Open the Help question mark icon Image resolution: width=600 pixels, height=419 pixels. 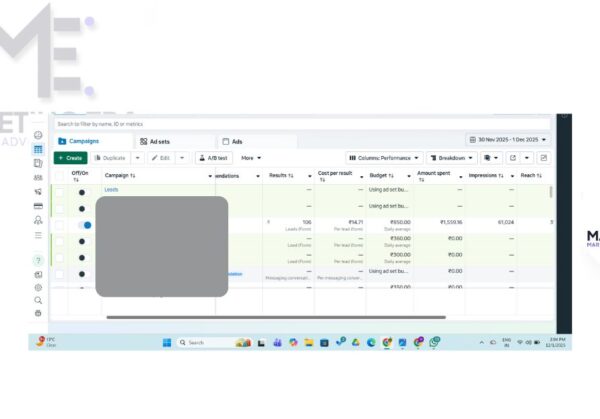(x=38, y=260)
